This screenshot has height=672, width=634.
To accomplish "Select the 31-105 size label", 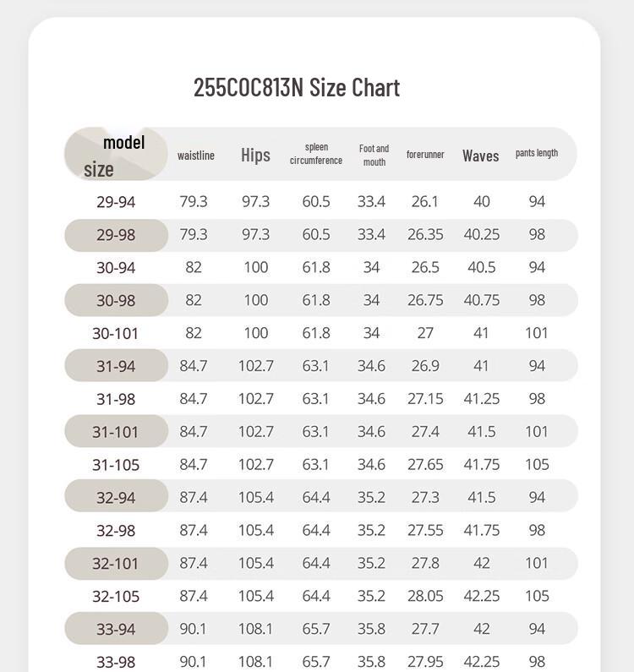I will [x=116, y=465].
